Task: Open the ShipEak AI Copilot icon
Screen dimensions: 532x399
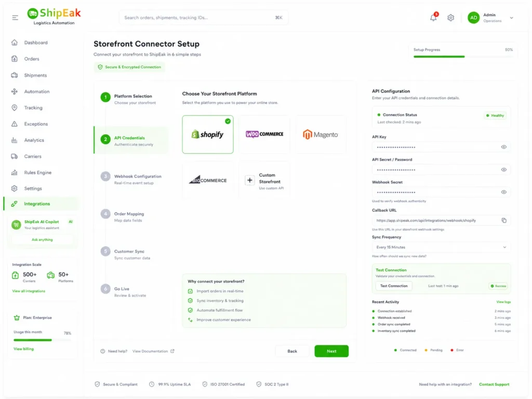Action: (x=16, y=224)
